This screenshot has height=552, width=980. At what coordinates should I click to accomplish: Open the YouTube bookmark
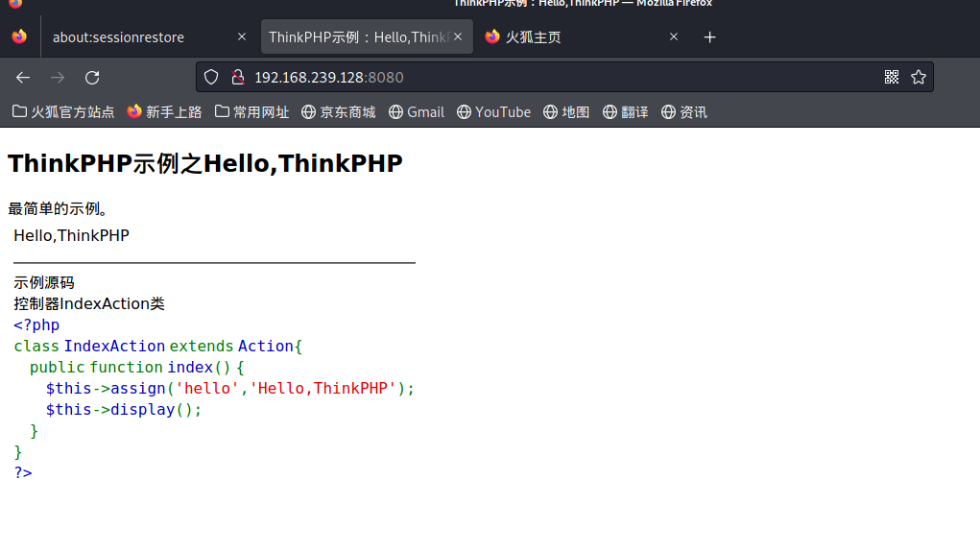[x=493, y=112]
